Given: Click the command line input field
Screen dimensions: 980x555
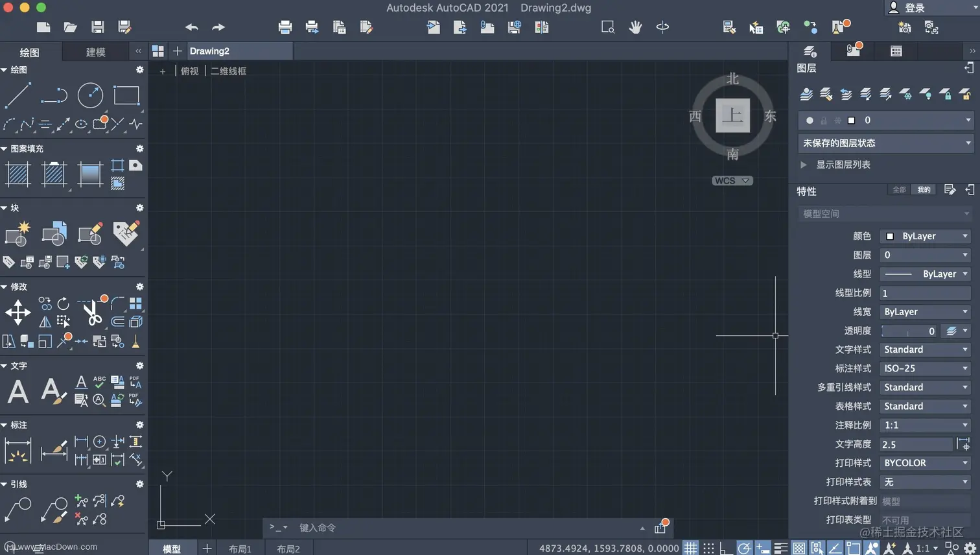Looking at the screenshot, I should (x=467, y=528).
